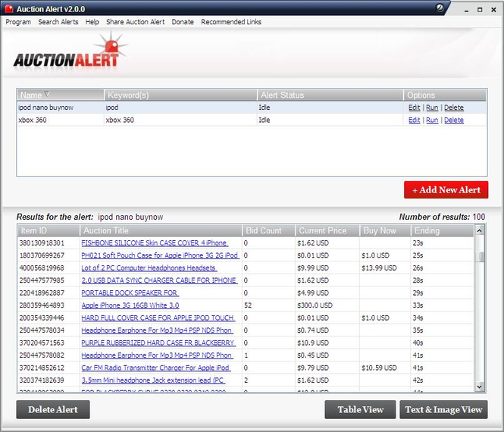Click Idle status of xbox 360 alert
The height and width of the screenshot is (432, 504).
pos(265,120)
